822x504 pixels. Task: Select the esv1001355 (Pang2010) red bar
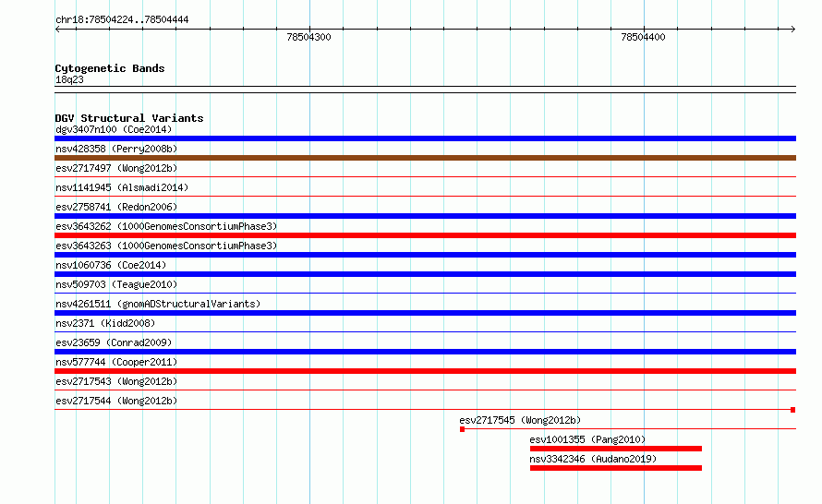click(616, 449)
